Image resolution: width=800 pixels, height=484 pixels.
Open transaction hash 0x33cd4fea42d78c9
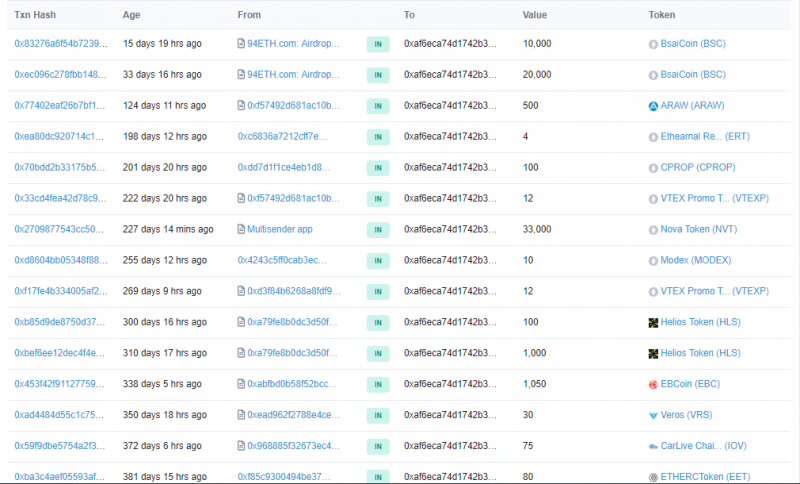(60, 198)
